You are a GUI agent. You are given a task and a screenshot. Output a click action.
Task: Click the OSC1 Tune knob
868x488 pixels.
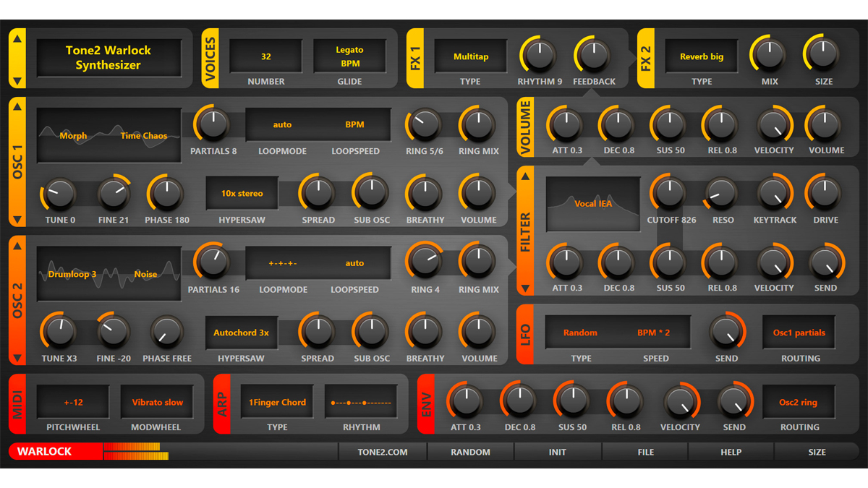pos(59,194)
